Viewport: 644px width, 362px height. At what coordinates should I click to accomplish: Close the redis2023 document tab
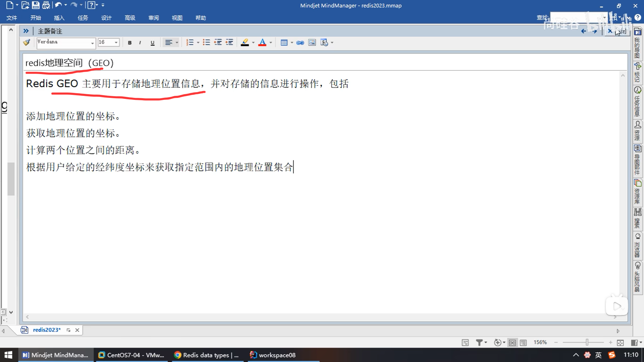coord(77,330)
